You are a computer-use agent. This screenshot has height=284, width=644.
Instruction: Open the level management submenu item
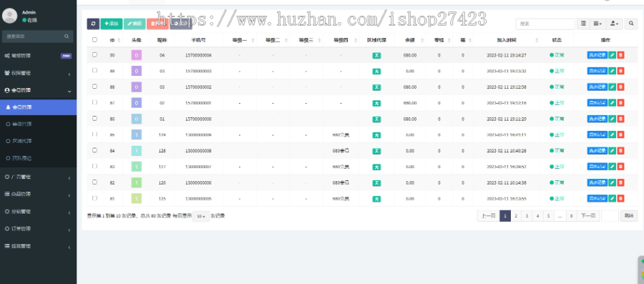click(38, 124)
